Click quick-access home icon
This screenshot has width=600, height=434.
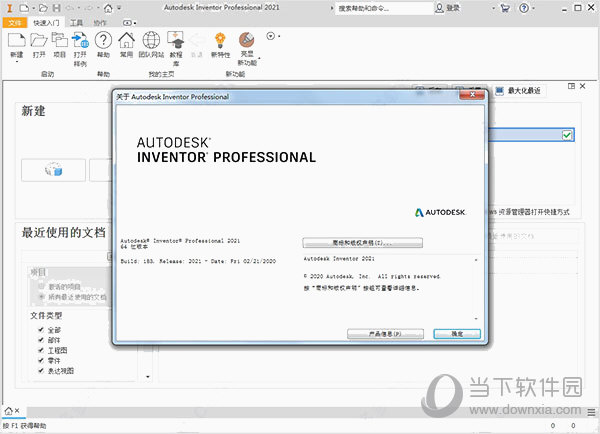(108, 8)
